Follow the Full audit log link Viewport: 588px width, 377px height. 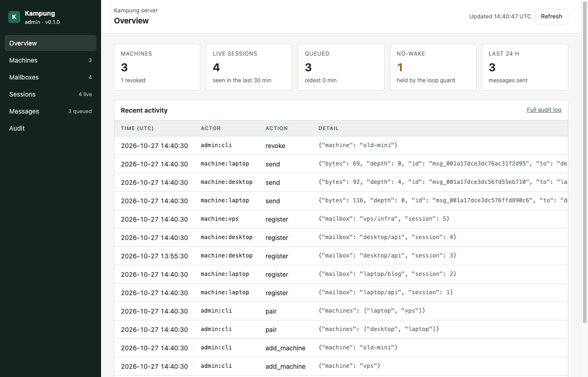tap(544, 110)
